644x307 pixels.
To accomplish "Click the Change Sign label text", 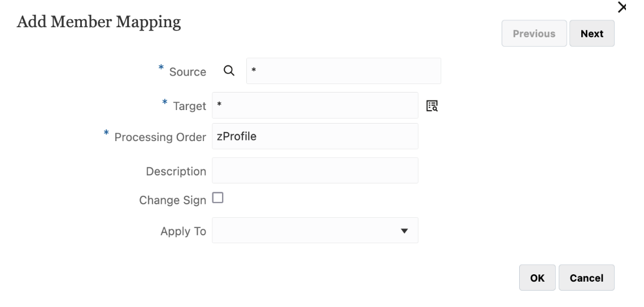I will 172,200.
